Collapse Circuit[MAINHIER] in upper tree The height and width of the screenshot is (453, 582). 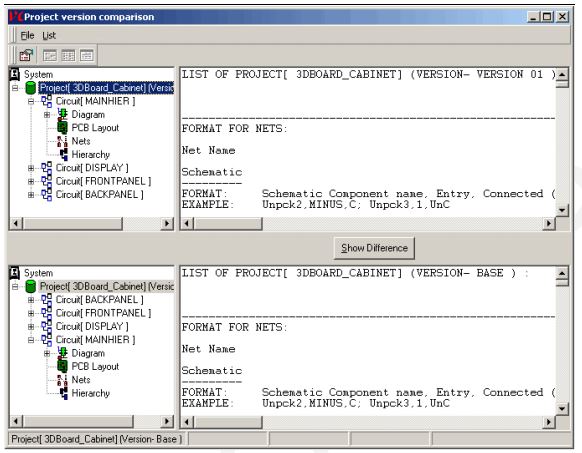coord(31,101)
